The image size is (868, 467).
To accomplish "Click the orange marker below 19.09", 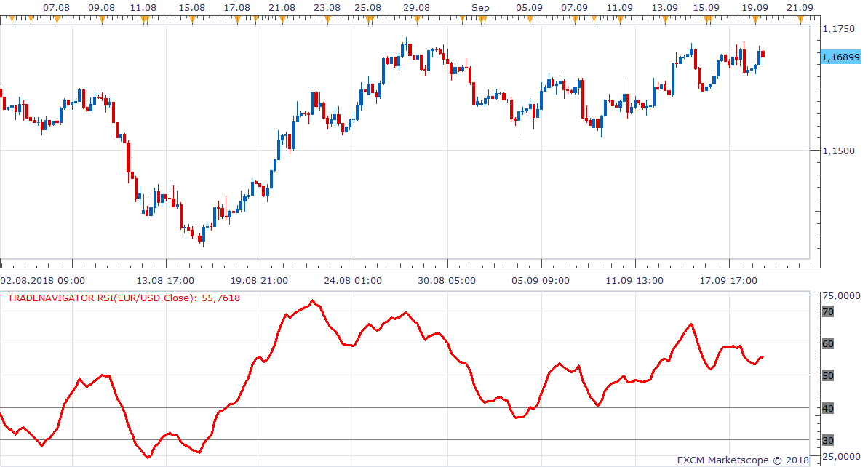I will (756, 20).
